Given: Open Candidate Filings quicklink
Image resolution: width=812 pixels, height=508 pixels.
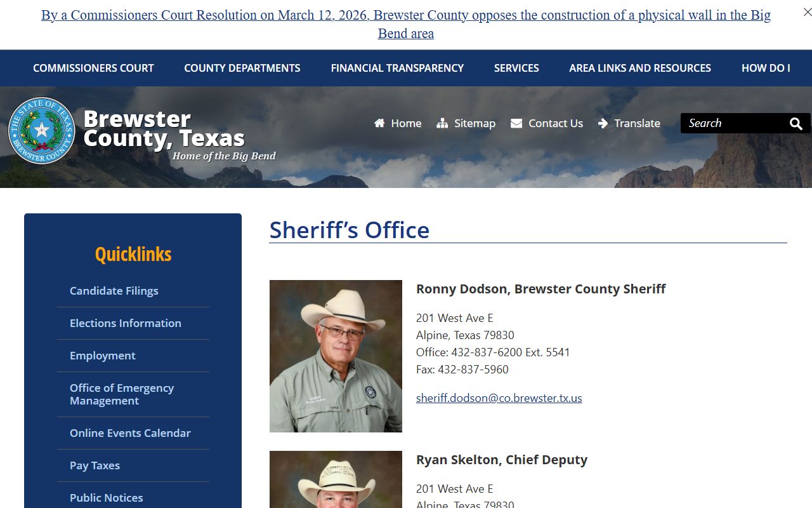Looking at the screenshot, I should [x=114, y=291].
